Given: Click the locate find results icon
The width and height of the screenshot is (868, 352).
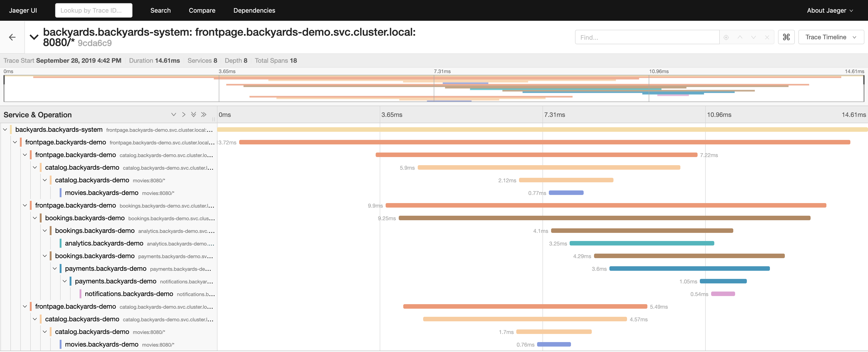Looking at the screenshot, I should [726, 37].
